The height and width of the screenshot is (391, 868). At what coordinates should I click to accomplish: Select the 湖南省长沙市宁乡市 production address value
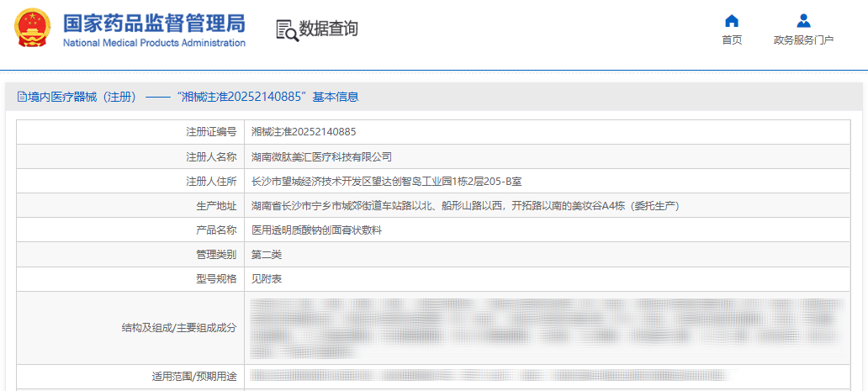click(465, 206)
